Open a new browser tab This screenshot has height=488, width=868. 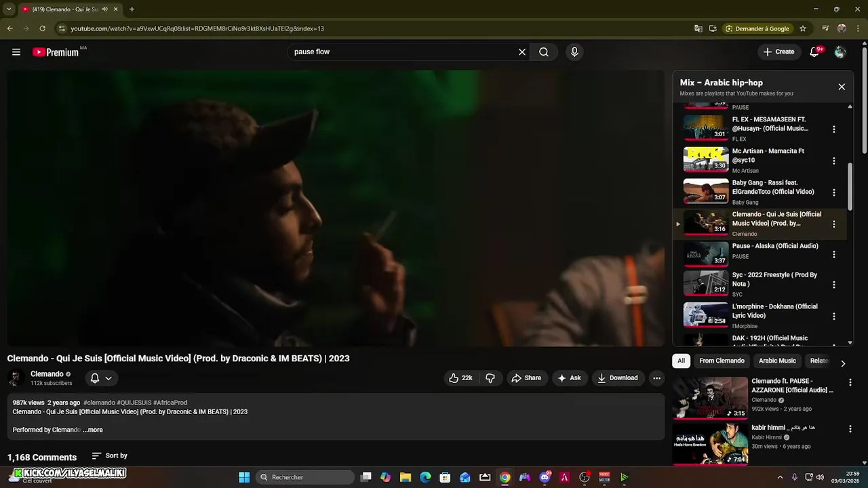click(x=132, y=9)
